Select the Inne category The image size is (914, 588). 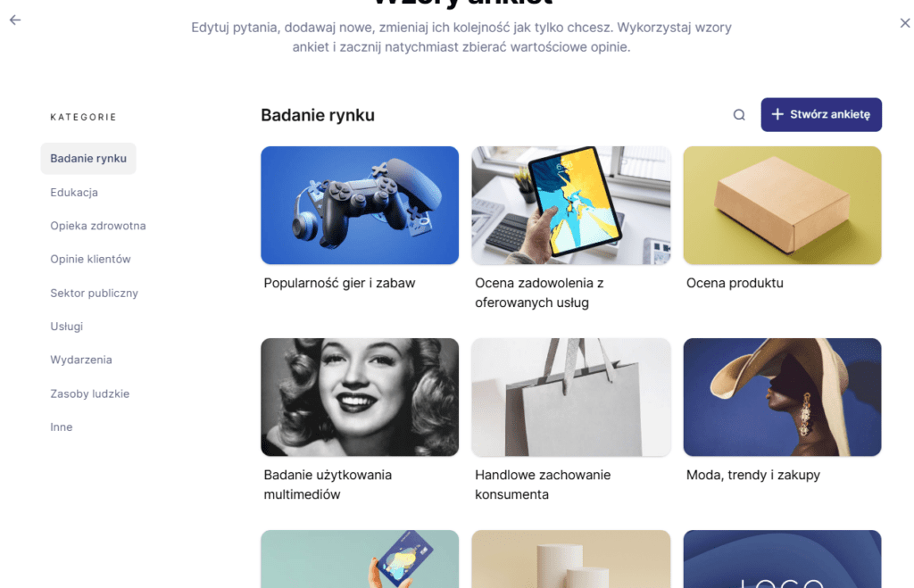click(x=62, y=427)
